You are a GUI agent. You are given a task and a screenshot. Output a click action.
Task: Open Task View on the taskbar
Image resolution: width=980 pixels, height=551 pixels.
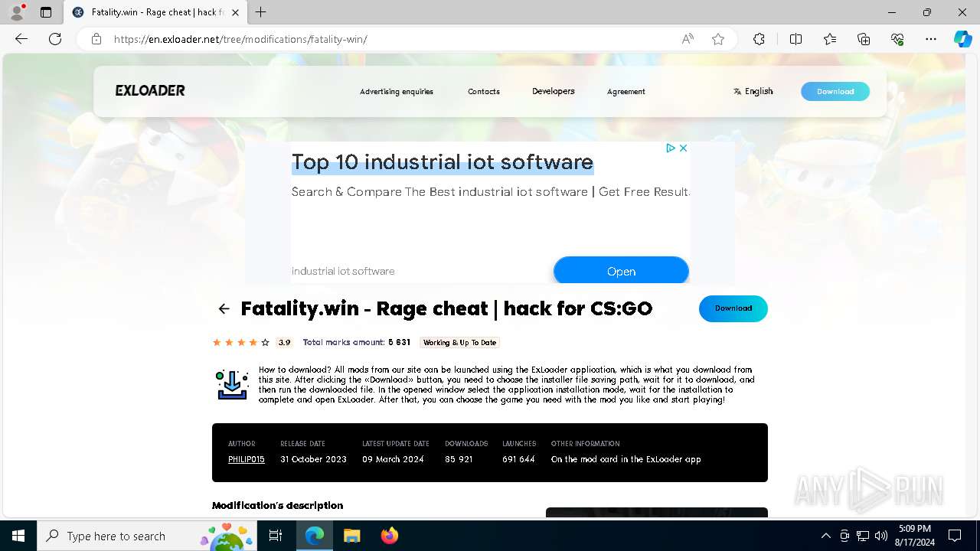point(276,536)
